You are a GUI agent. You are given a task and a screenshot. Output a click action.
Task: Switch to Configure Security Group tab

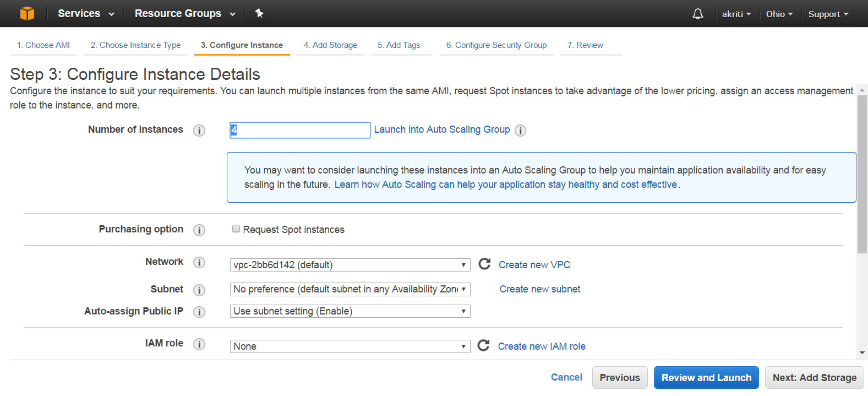496,45
